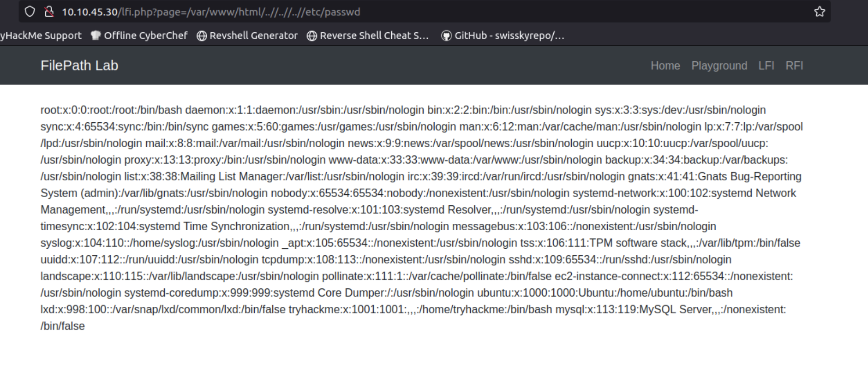Click the text 'sync:x:4:65534:sync:/bin:/bin/sync'
The image size is (868, 377).
point(125,126)
